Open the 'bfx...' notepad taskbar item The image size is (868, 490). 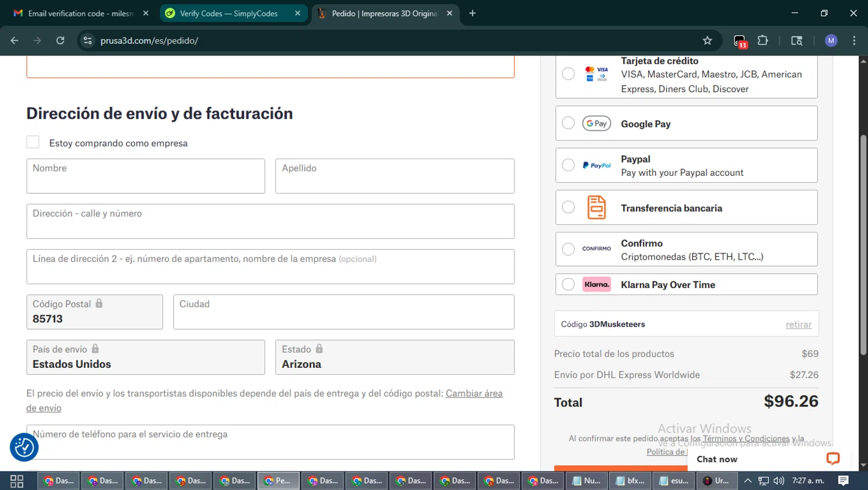pyautogui.click(x=630, y=481)
